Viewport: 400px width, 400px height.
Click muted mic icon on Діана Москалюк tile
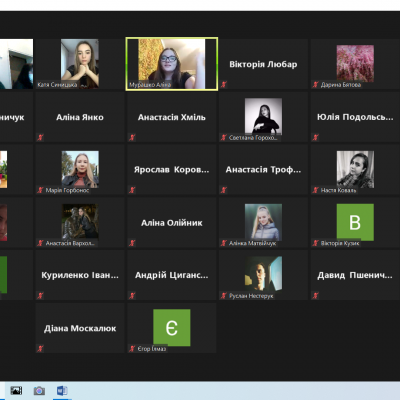click(40, 349)
